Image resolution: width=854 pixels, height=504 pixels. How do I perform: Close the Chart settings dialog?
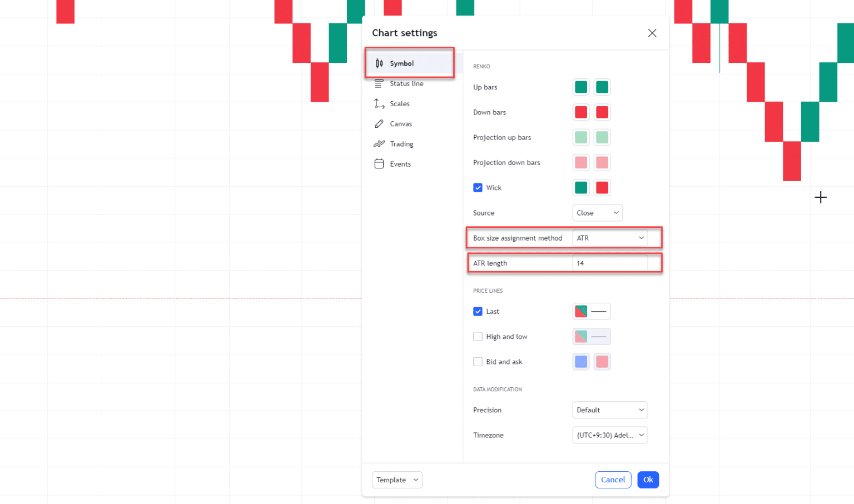click(x=652, y=33)
